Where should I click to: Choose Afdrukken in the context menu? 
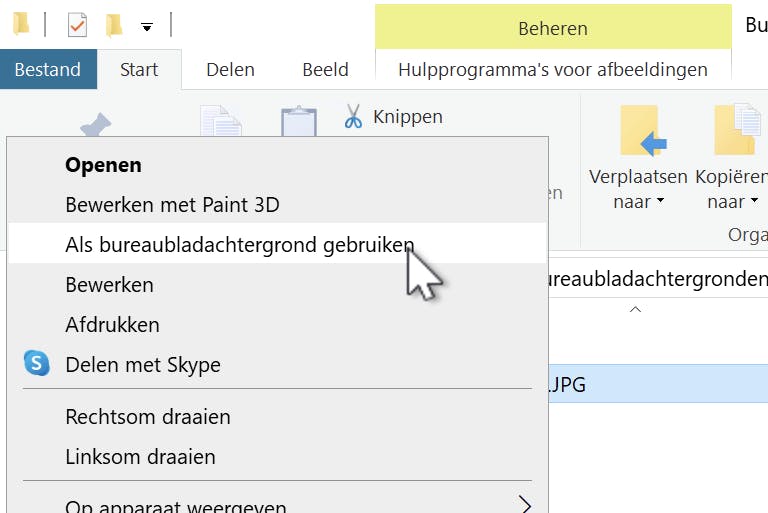(x=112, y=325)
